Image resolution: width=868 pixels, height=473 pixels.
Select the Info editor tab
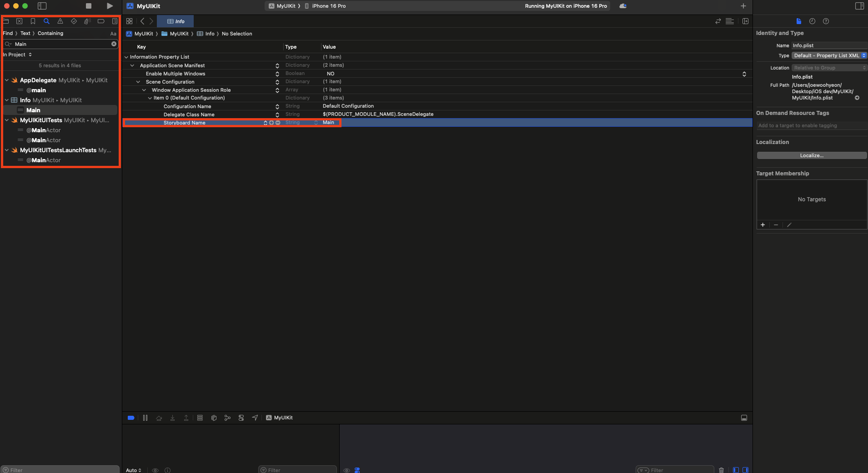pos(176,21)
